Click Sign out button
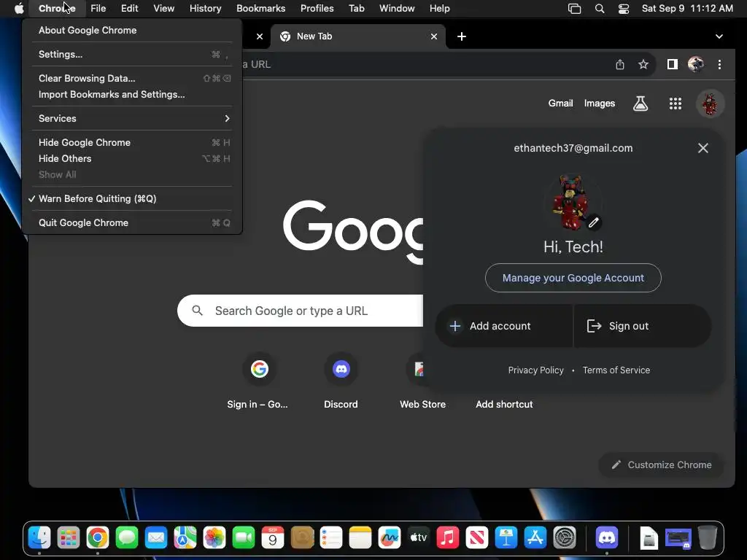Screen dimensions: 747x560 coord(643,326)
